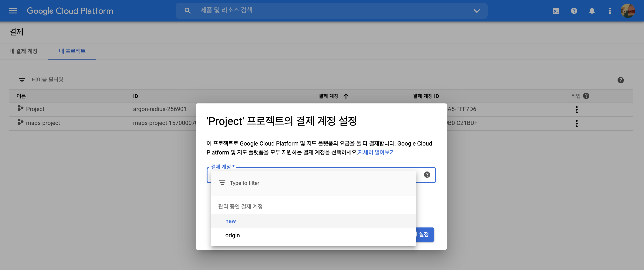Open actions menu for Project row
This screenshot has width=644, height=270.
(x=577, y=110)
